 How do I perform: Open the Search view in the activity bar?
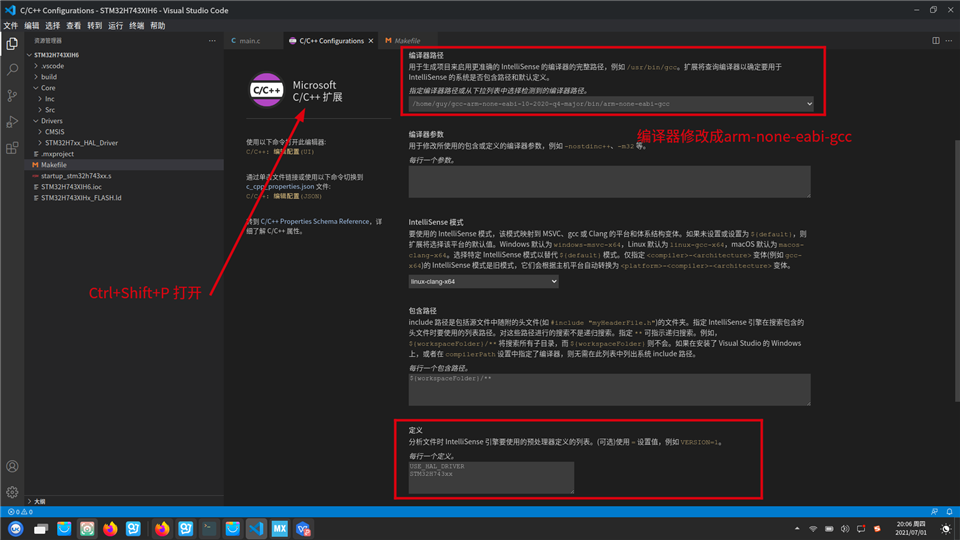(12, 69)
